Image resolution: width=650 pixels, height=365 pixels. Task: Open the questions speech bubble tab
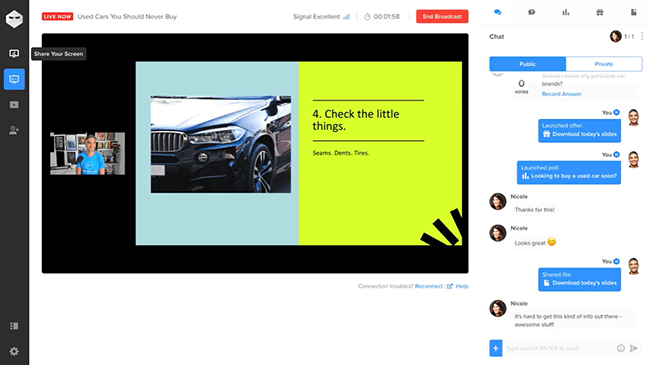tap(531, 12)
